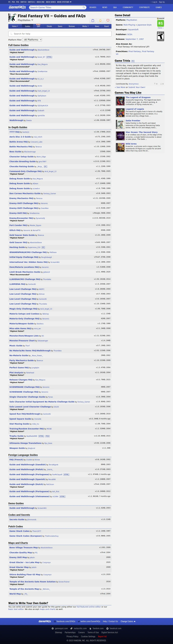
Task: Click the bell notification icon button
Action: tap(100, 21)
